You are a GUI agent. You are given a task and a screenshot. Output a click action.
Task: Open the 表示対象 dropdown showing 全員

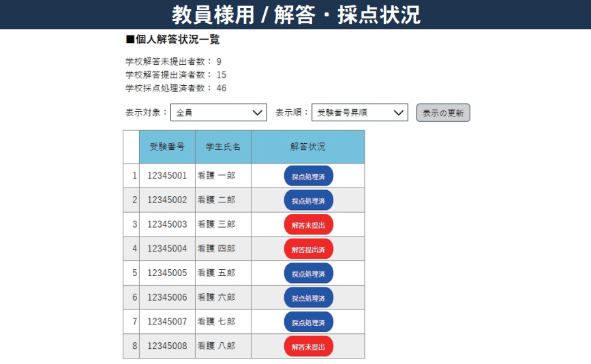coord(218,112)
